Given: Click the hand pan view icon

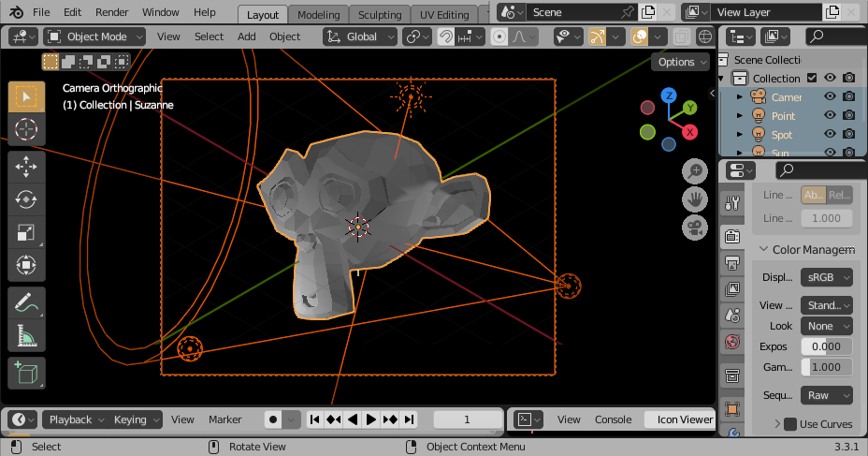Looking at the screenshot, I should coord(695,199).
